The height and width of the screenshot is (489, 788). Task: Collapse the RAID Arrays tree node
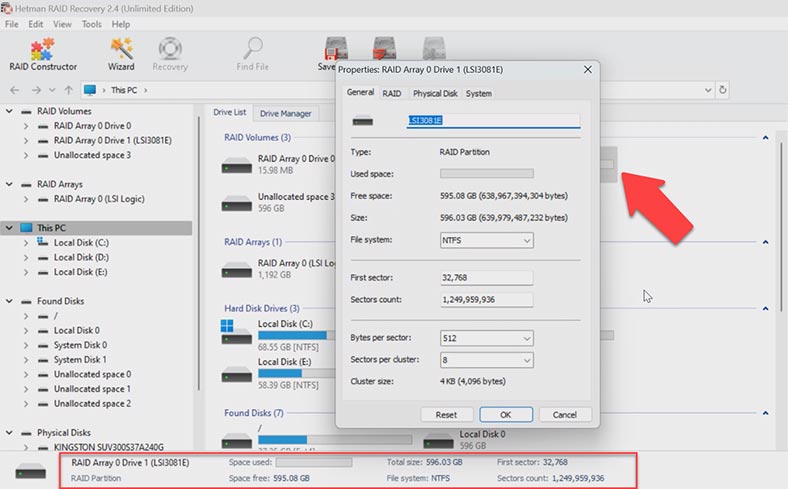(x=9, y=184)
